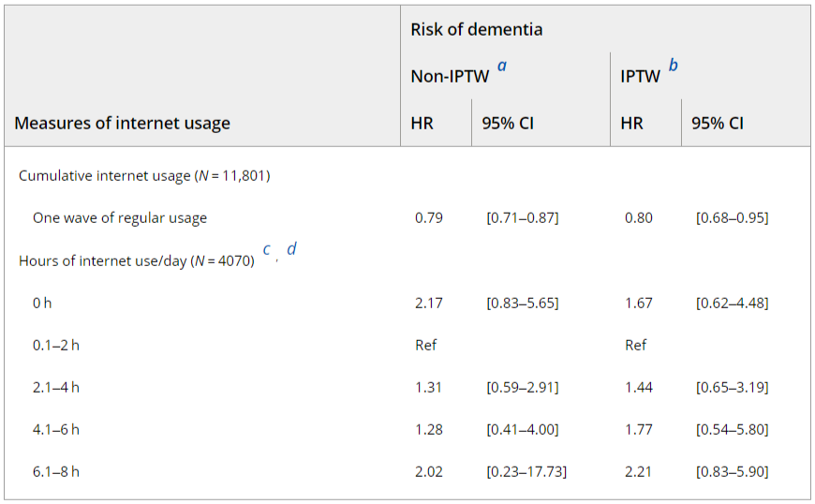Click the 0 h row label
Screen dimensions: 815x504
(41, 303)
